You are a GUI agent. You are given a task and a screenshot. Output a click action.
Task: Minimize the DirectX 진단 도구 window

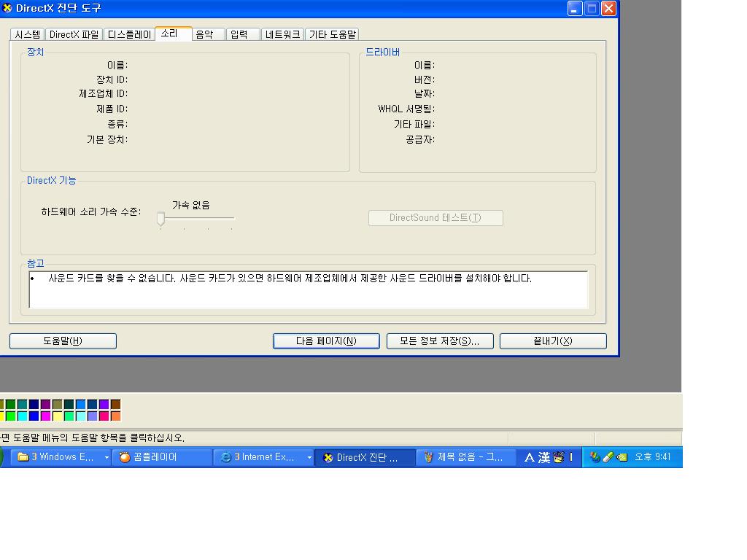point(575,9)
